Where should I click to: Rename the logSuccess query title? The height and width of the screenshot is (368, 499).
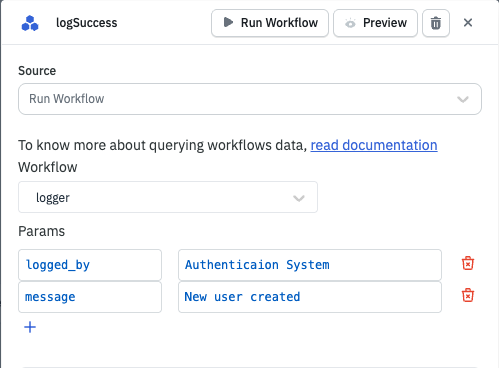87,23
